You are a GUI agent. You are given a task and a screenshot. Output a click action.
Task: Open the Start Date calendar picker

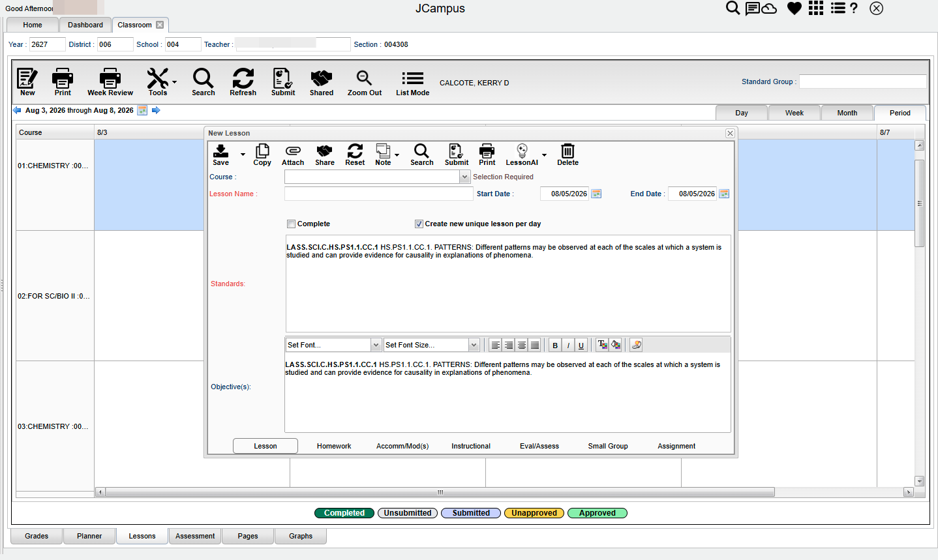pyautogui.click(x=596, y=194)
